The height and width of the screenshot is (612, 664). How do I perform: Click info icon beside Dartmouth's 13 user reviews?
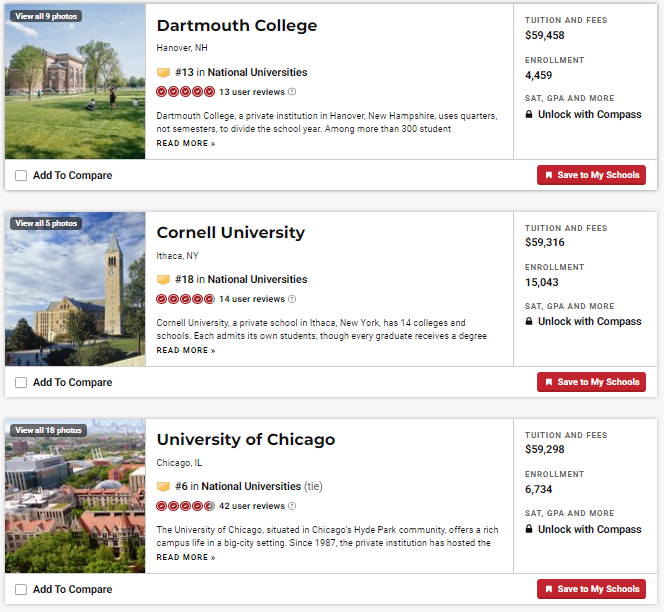click(x=292, y=92)
